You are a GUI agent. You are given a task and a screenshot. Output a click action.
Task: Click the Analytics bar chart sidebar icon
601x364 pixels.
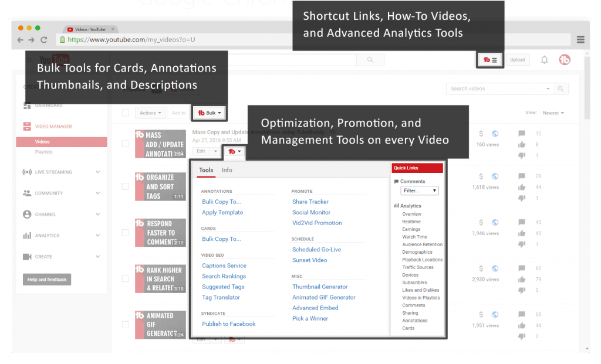click(x=27, y=236)
